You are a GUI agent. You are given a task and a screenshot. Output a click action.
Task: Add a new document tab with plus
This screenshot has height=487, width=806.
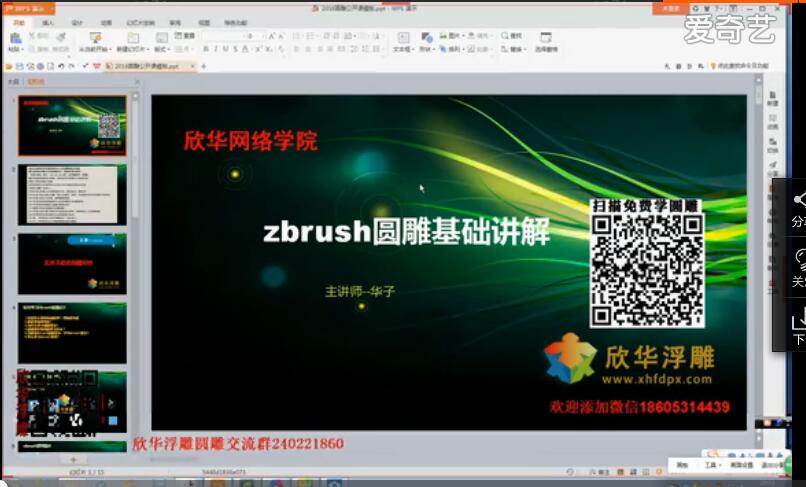204,66
